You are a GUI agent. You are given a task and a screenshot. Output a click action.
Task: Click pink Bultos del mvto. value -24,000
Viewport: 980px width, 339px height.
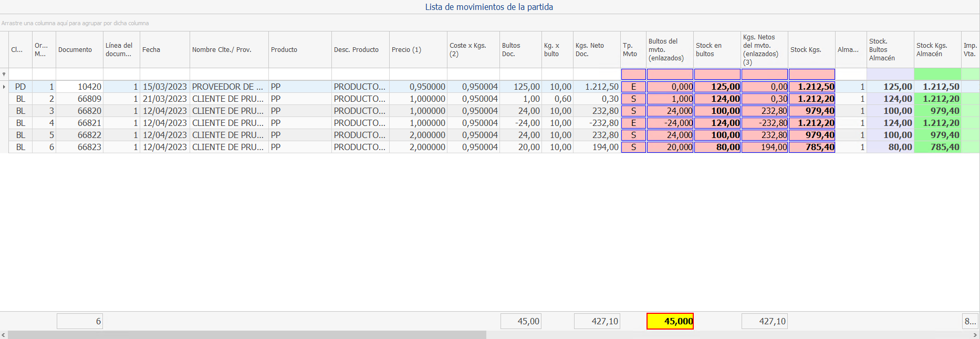[670, 123]
